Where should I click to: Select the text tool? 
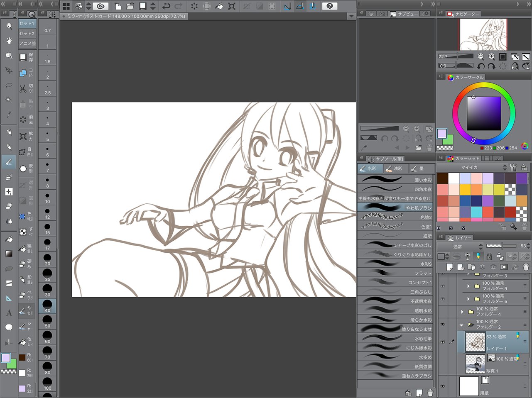9,313
